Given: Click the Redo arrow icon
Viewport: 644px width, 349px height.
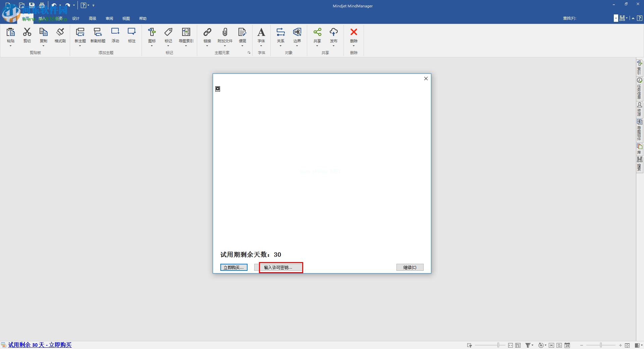Looking at the screenshot, I should 68,5.
